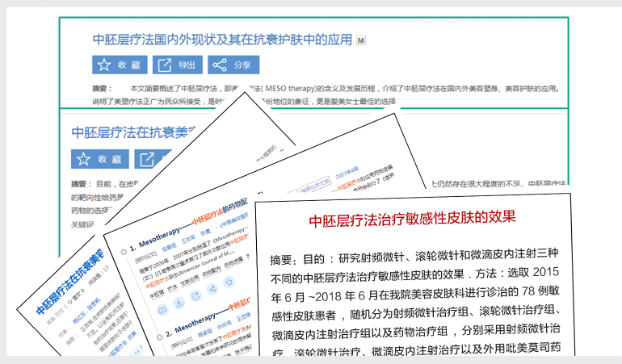Click the round star favorite icon in result 1
The width and height of the screenshot is (622, 364).
(229, 282)
